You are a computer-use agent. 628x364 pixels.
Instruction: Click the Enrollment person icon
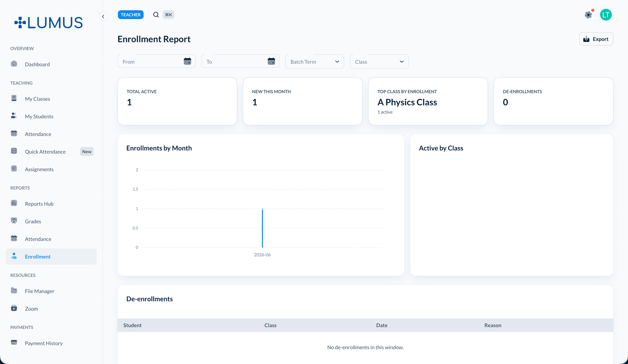tap(14, 256)
